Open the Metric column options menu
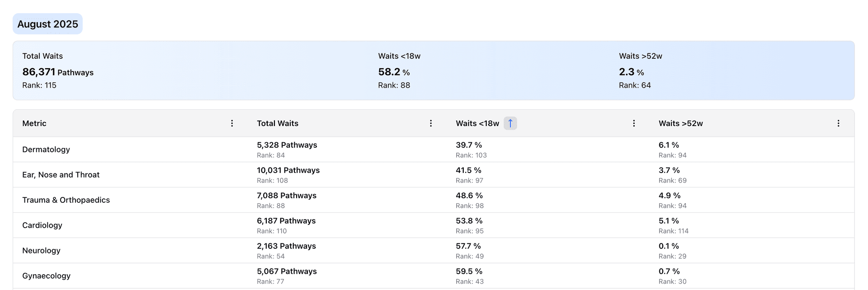 (232, 123)
